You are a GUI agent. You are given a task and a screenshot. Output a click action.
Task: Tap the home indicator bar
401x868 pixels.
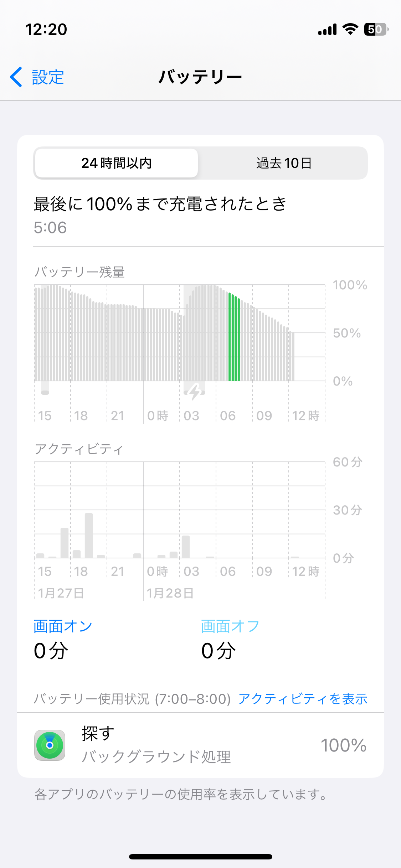[x=200, y=857]
